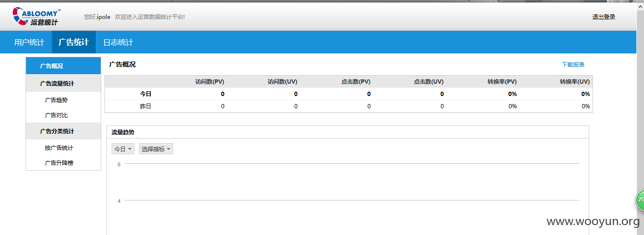Expand the 今日 date dropdown
Screen dimensions: 644x235
click(123, 149)
